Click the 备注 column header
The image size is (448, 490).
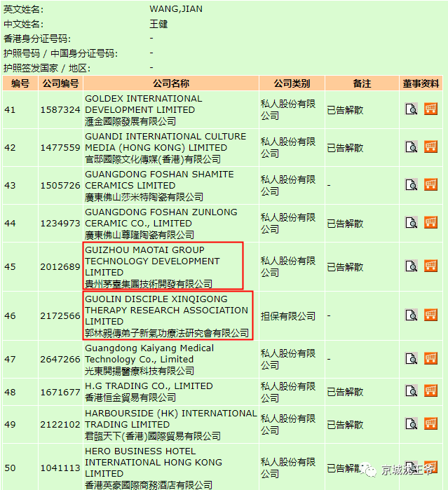click(362, 83)
